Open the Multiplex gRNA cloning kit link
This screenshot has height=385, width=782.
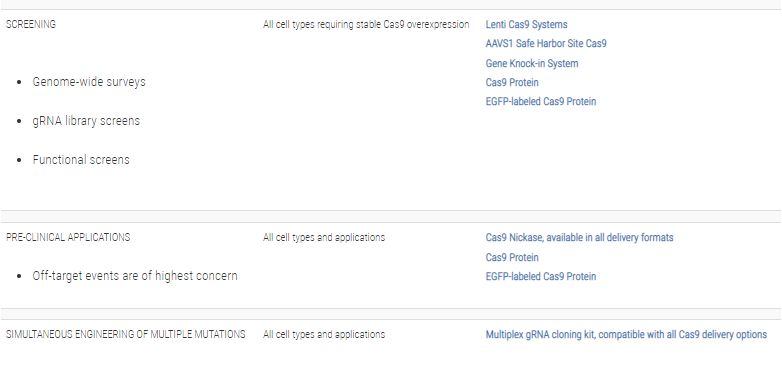tap(626, 334)
